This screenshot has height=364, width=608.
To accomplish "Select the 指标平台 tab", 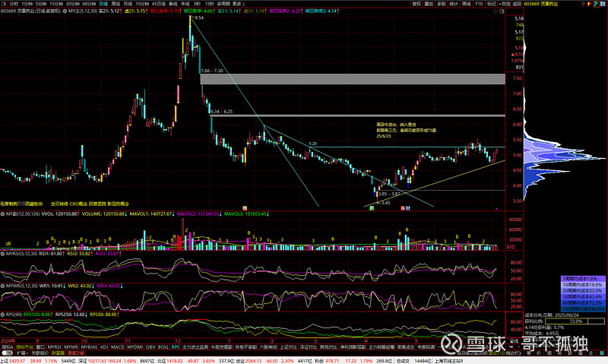I will tap(24, 347).
